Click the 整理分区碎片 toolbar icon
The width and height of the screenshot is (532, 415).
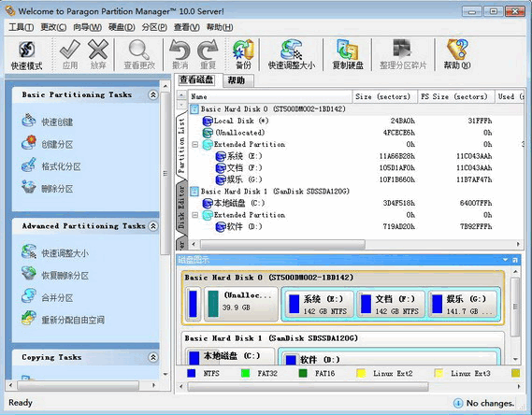coord(402,50)
